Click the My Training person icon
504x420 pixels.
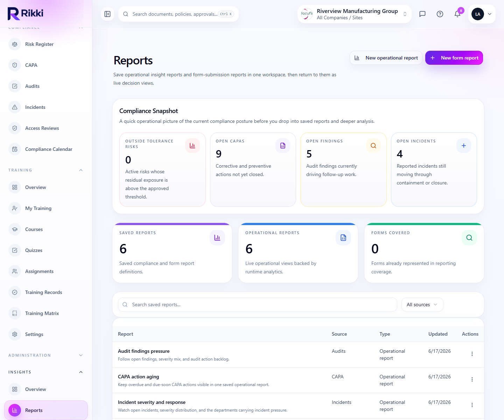coord(15,208)
